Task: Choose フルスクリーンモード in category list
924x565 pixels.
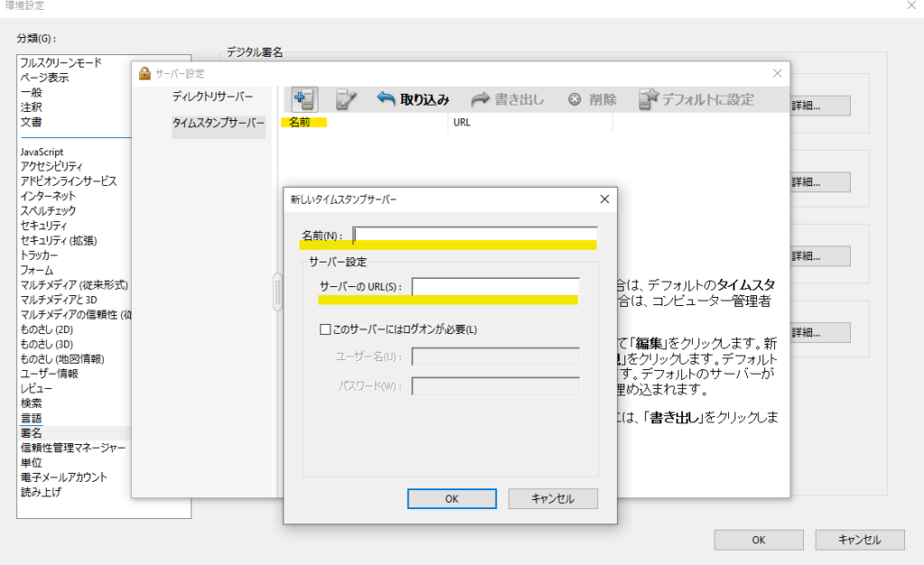Action: point(61,62)
